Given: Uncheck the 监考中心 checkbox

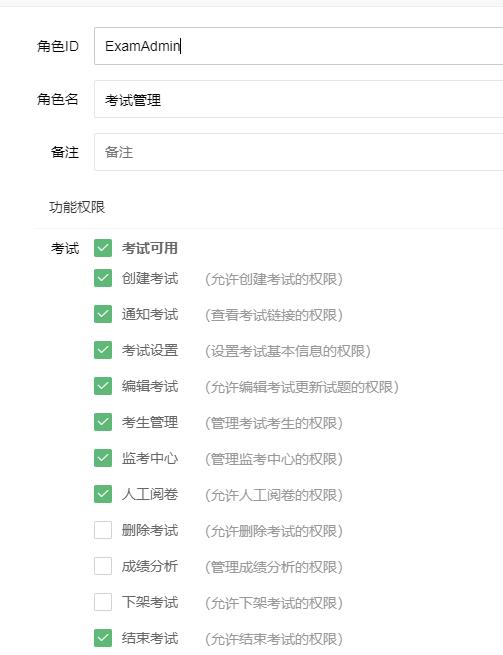Looking at the screenshot, I should [103, 458].
